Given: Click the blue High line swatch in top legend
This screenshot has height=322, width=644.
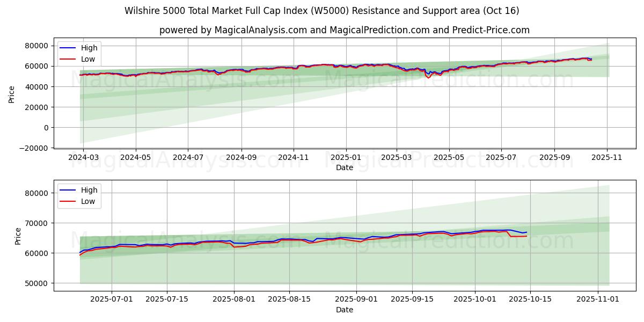Looking at the screenshot, I should click(x=67, y=48).
